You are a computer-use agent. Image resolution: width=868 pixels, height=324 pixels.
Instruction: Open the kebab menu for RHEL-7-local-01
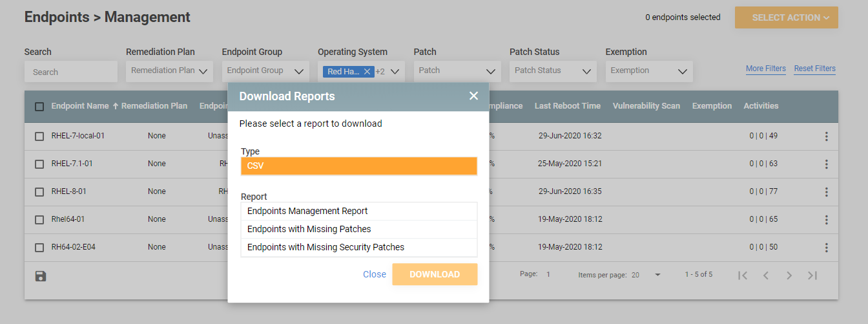[x=826, y=136]
